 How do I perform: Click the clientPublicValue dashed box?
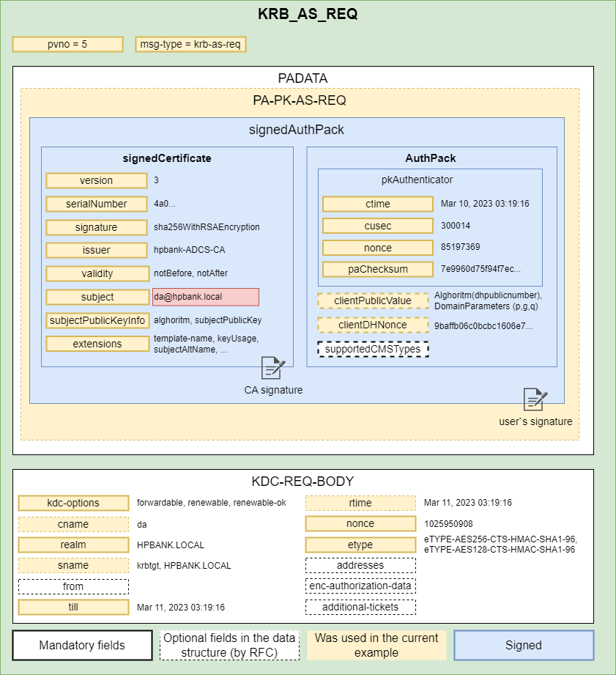tap(373, 300)
